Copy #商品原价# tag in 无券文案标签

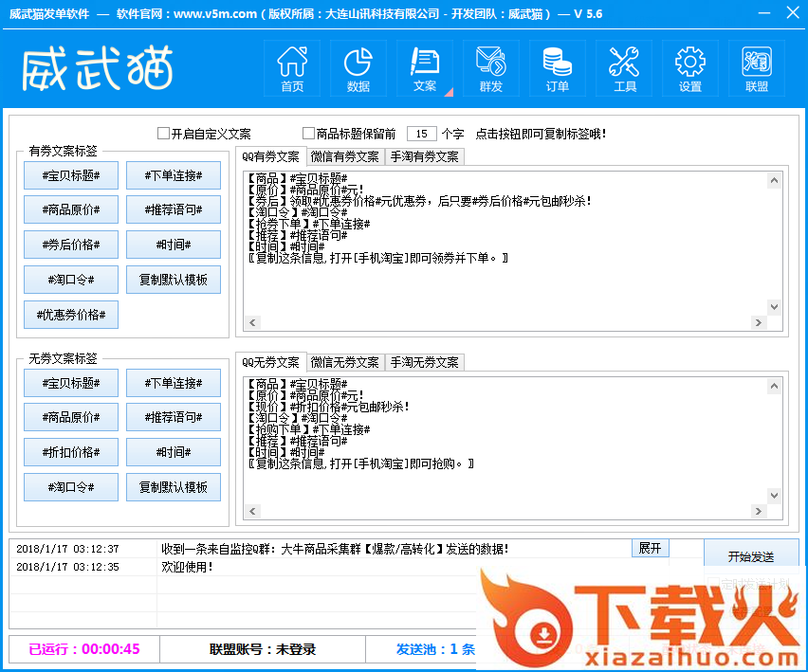tap(71, 417)
